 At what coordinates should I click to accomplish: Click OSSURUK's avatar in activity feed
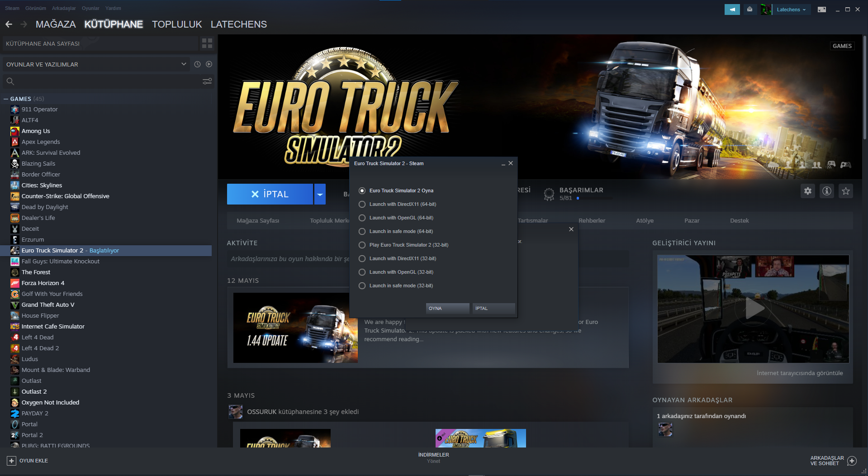(236, 412)
